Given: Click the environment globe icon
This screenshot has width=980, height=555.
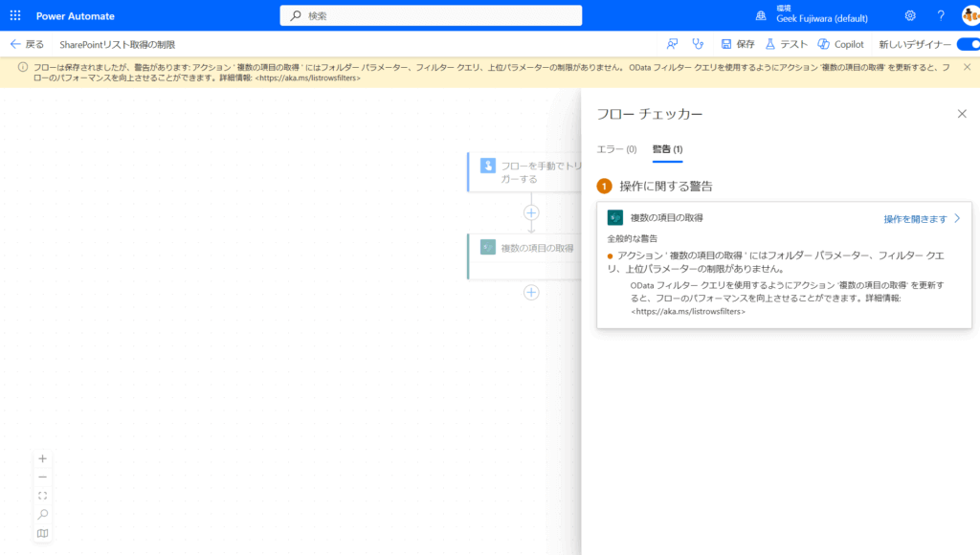Looking at the screenshot, I should (x=761, y=15).
